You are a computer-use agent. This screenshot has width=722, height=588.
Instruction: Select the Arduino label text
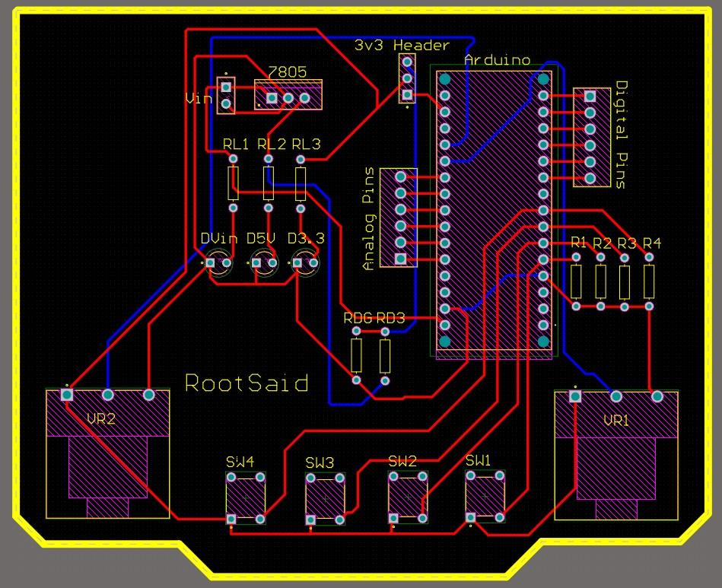coord(497,60)
